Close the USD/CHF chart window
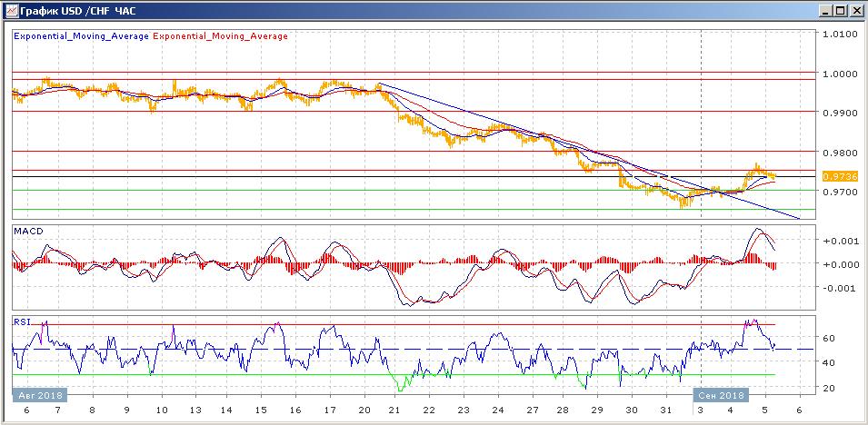The image size is (868, 425). point(855,10)
